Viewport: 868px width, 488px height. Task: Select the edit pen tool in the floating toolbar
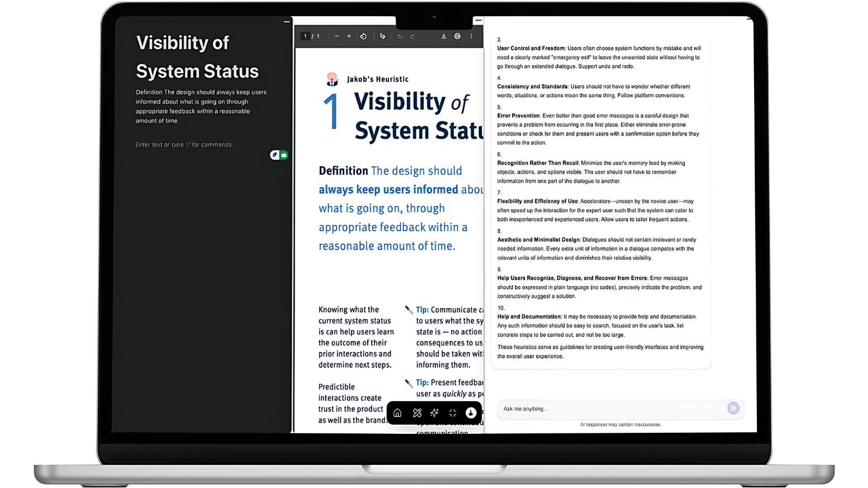coord(417,413)
